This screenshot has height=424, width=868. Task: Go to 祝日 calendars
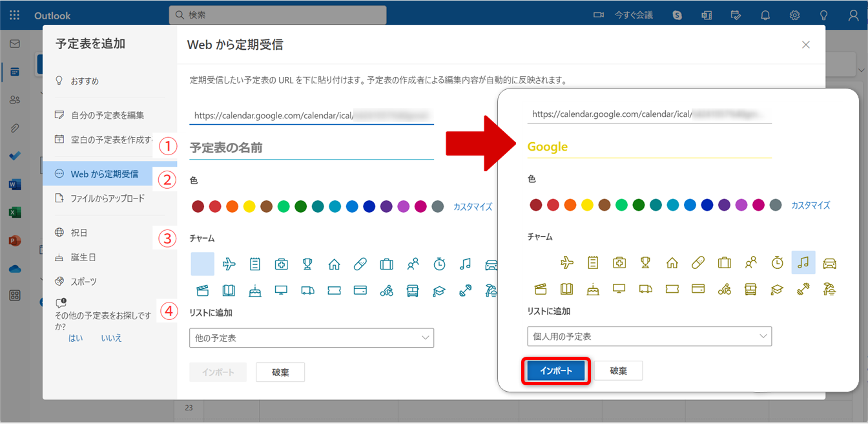[79, 233]
